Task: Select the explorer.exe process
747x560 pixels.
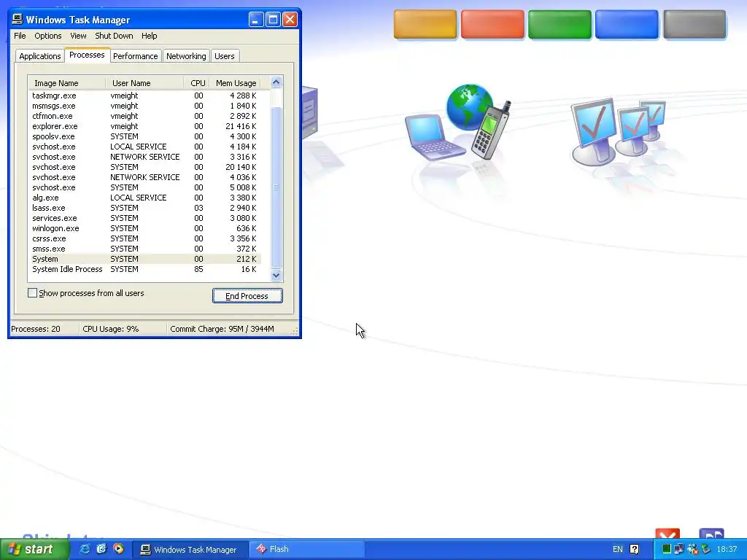Action: click(145, 126)
